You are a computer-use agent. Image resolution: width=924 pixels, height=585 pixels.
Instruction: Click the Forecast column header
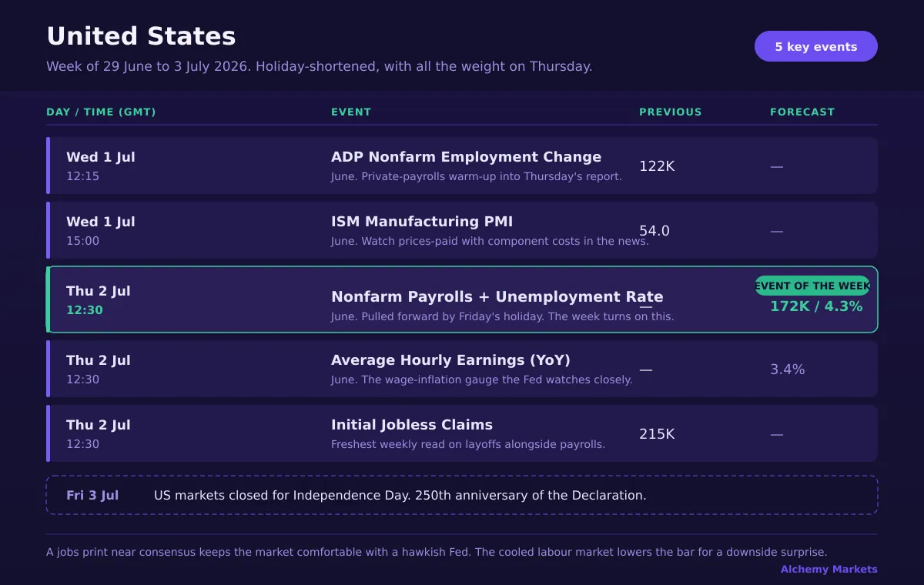pos(802,112)
